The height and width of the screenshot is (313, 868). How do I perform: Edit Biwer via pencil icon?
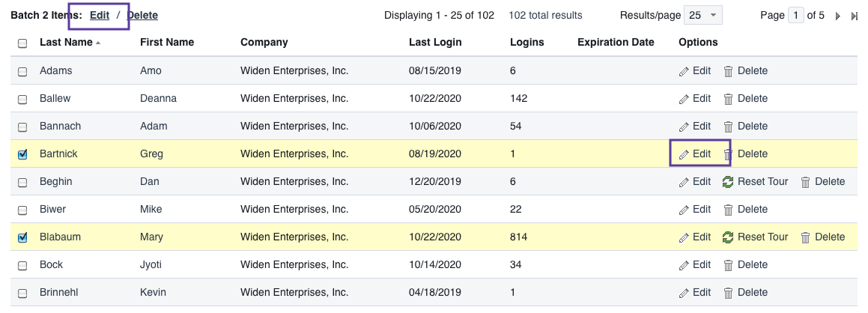pos(685,210)
